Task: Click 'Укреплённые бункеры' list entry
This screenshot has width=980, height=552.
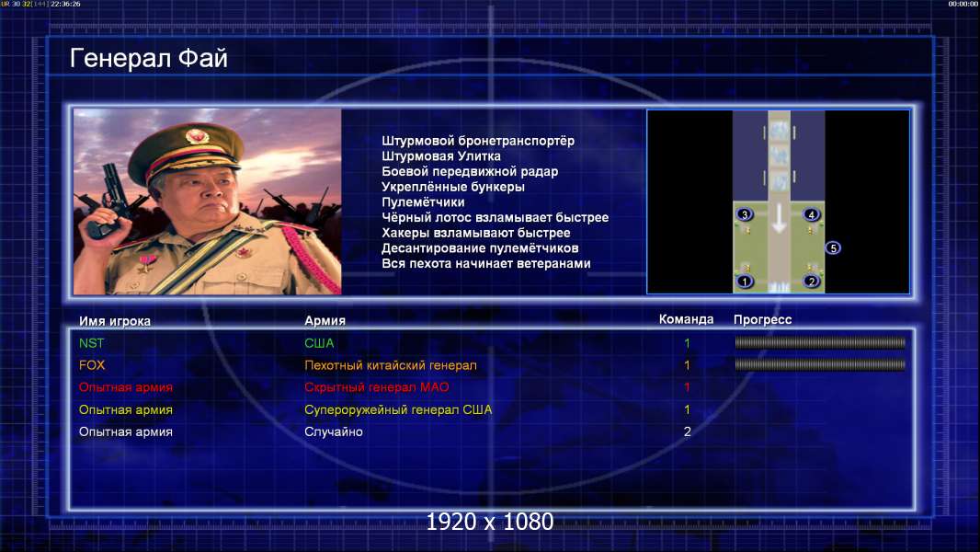Action: click(453, 187)
